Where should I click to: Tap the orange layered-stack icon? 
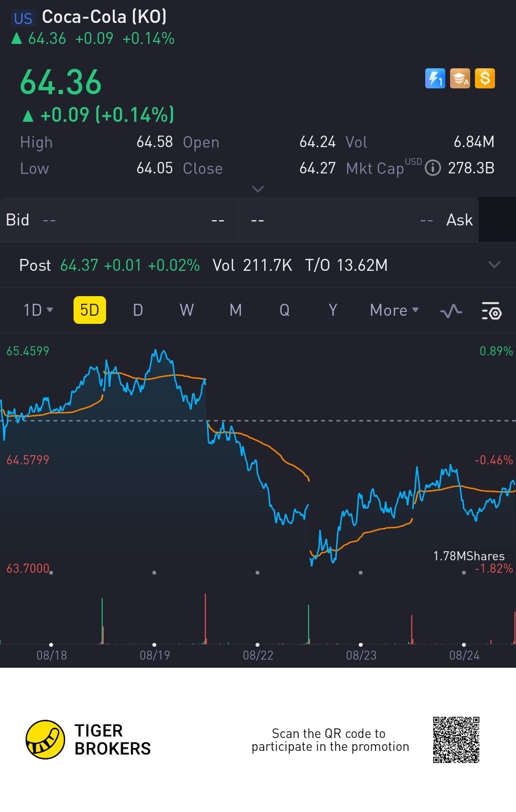point(460,78)
